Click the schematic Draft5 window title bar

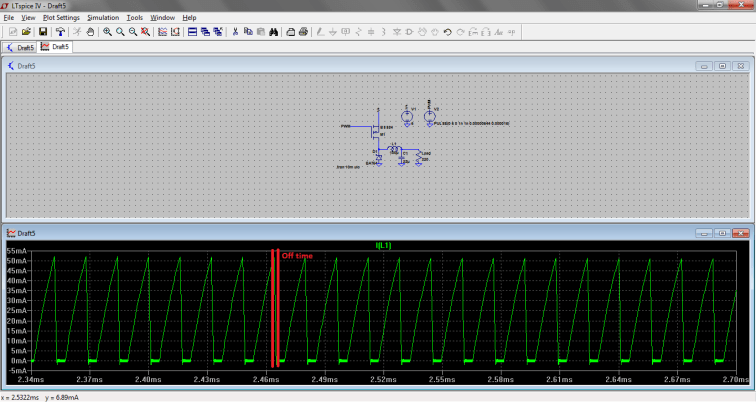350,66
